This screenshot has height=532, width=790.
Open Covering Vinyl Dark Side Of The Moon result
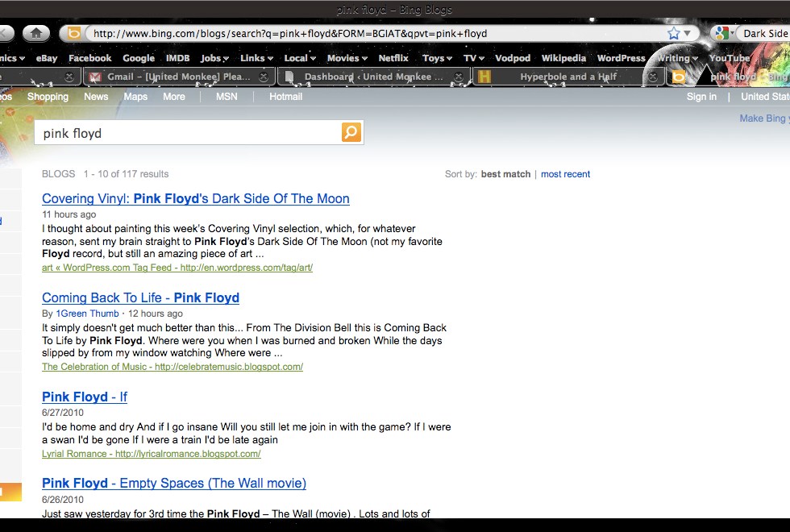(195, 198)
